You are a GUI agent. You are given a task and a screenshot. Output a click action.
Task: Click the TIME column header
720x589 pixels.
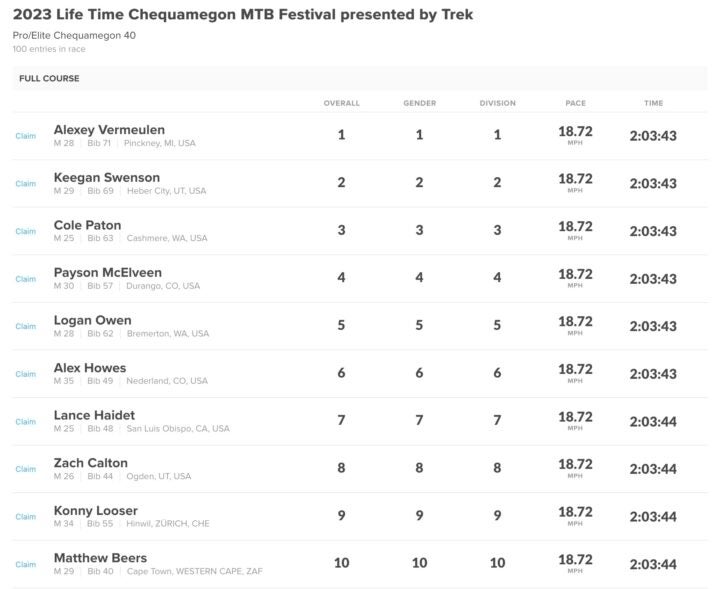[x=653, y=103]
